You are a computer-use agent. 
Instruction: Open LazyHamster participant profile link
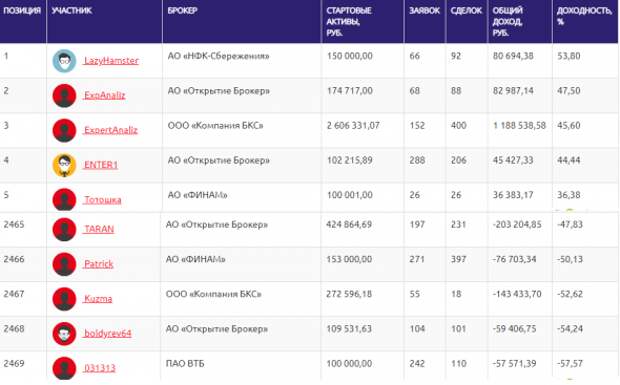click(x=111, y=61)
